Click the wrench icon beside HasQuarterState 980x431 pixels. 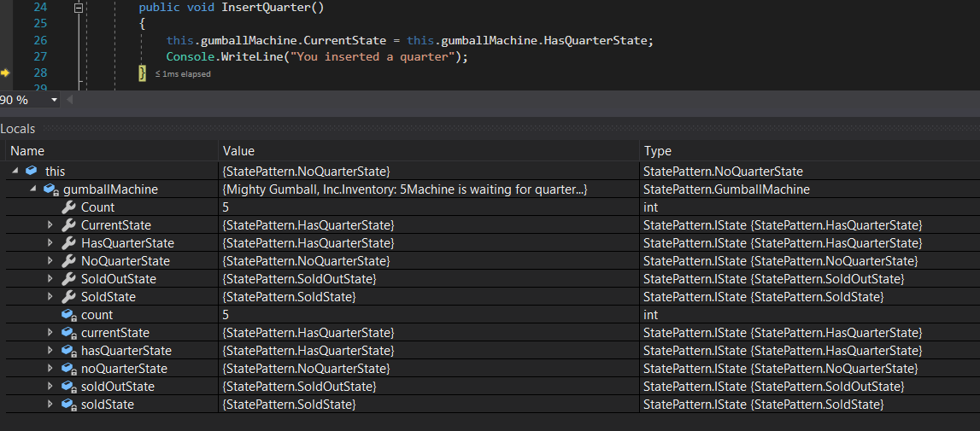point(68,243)
